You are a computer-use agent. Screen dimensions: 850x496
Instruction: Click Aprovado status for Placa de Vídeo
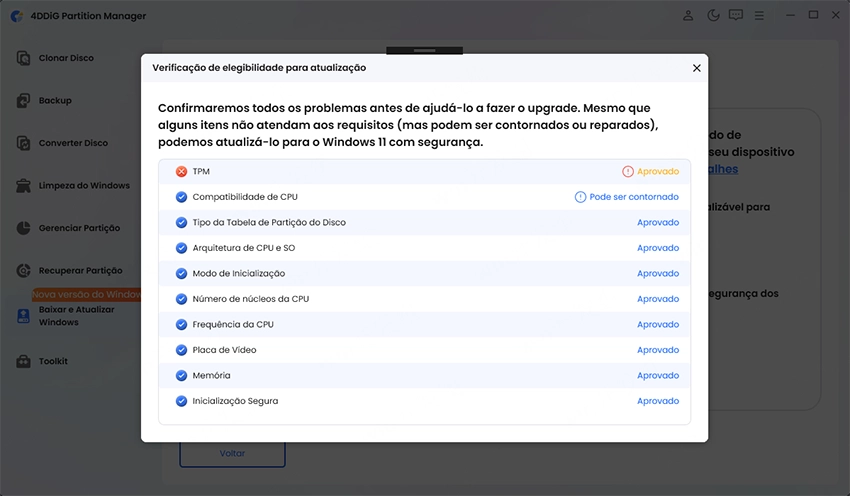658,350
